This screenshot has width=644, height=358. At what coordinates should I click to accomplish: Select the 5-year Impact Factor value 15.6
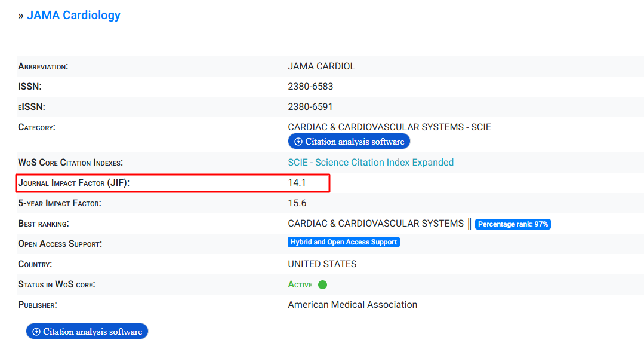[297, 203]
